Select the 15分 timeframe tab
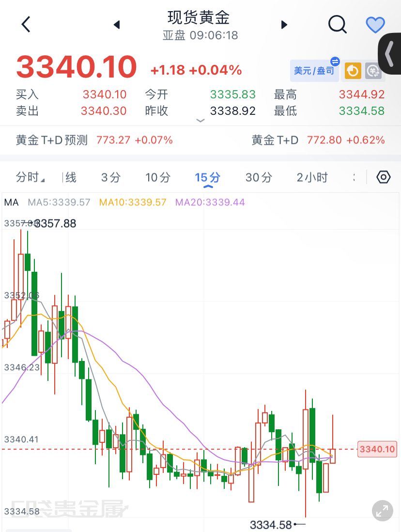The image size is (401, 532). click(208, 178)
